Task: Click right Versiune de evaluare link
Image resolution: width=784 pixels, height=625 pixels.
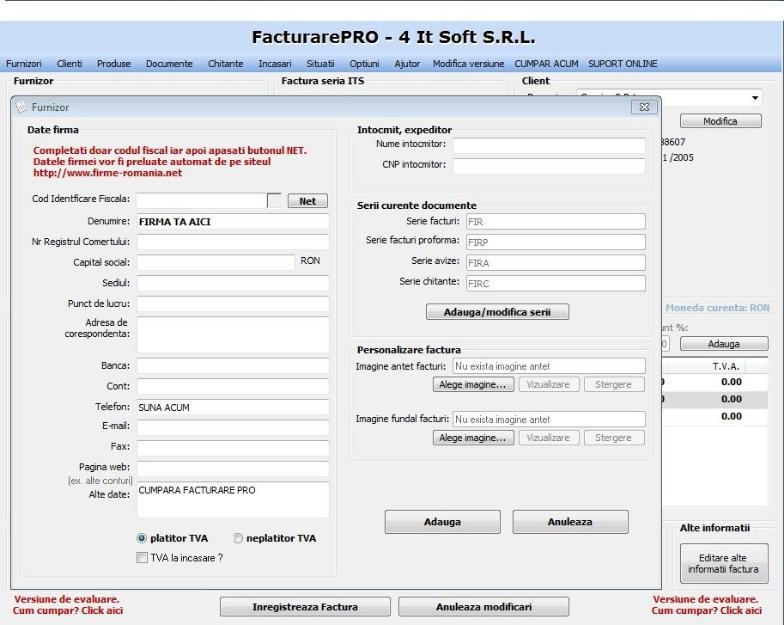Action: point(706,605)
